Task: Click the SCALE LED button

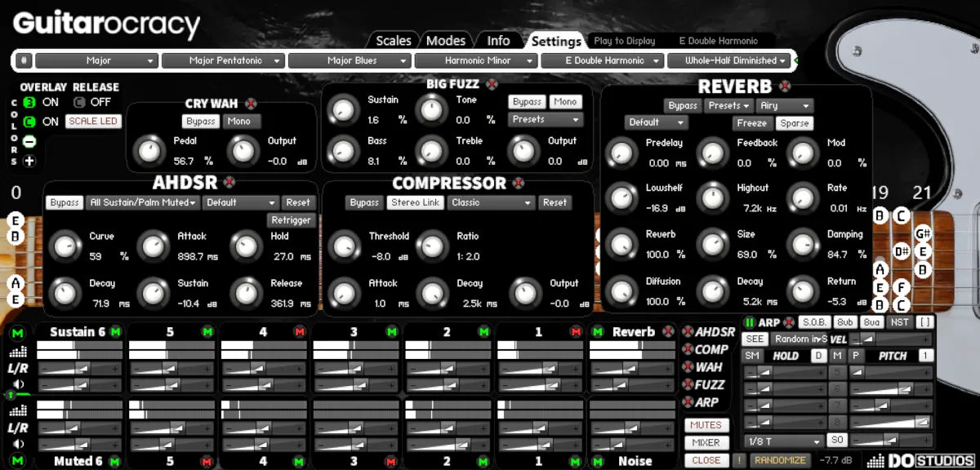Action: pos(93,122)
